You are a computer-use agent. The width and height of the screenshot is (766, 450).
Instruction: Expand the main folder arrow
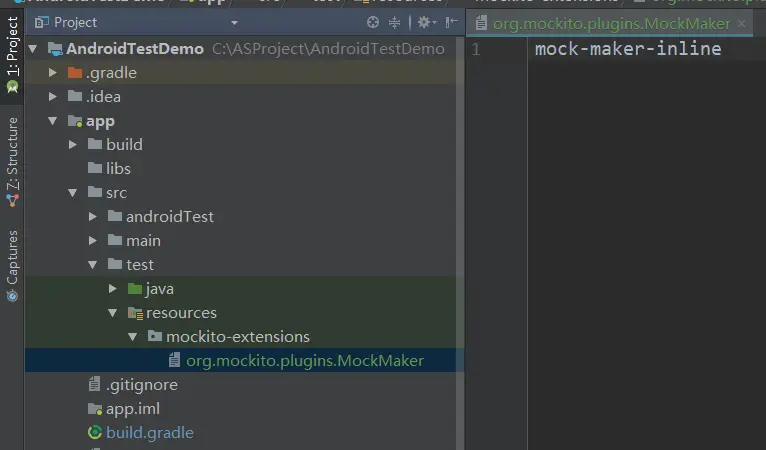92,240
